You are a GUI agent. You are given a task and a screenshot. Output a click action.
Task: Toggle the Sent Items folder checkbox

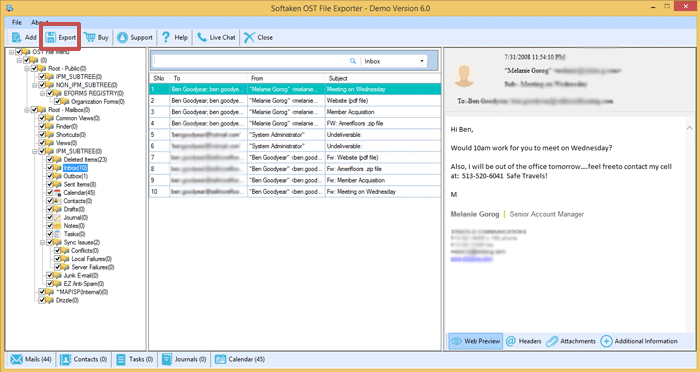[50, 184]
